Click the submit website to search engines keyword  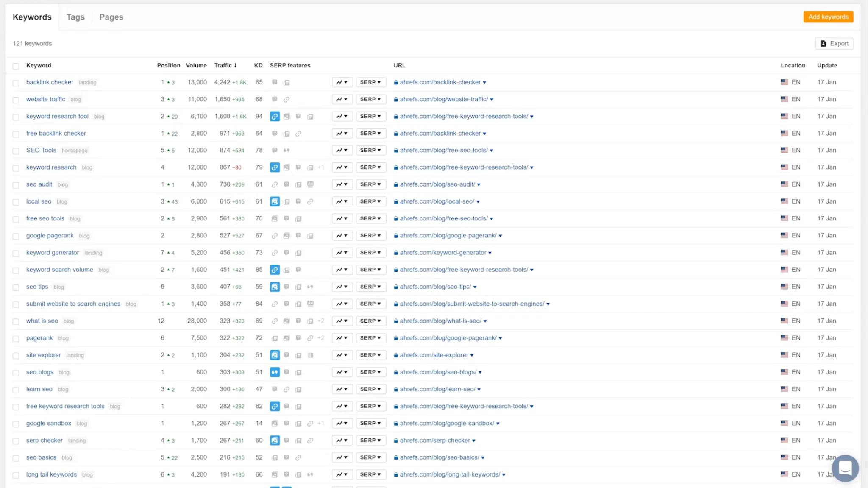pos(73,304)
